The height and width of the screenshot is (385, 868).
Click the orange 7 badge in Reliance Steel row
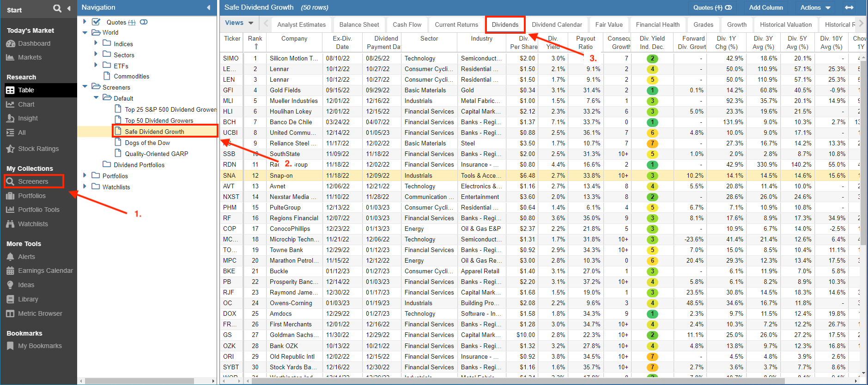pos(652,144)
